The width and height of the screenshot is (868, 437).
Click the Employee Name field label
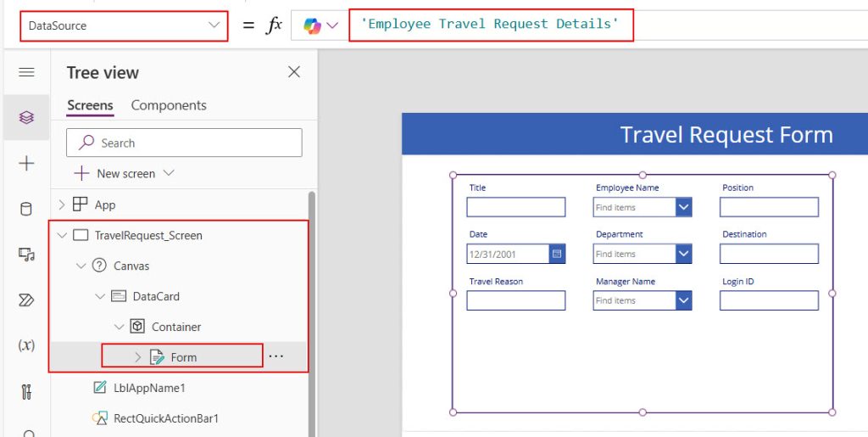click(x=627, y=188)
